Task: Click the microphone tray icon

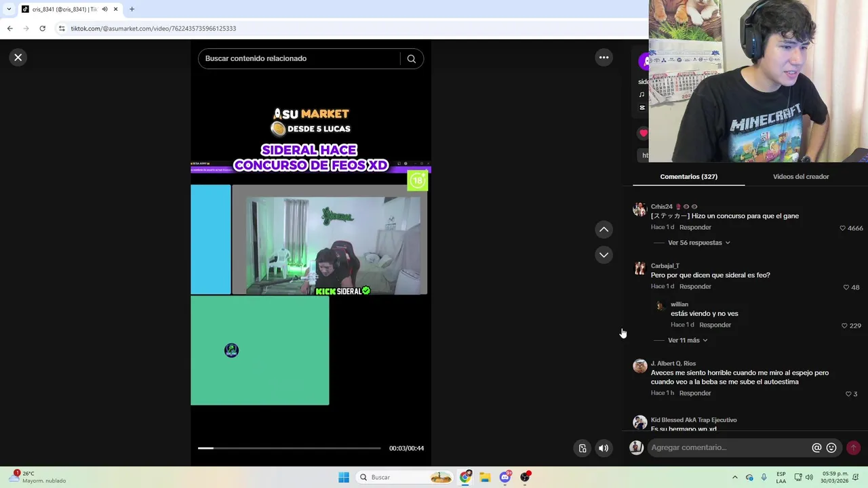Action: click(764, 477)
